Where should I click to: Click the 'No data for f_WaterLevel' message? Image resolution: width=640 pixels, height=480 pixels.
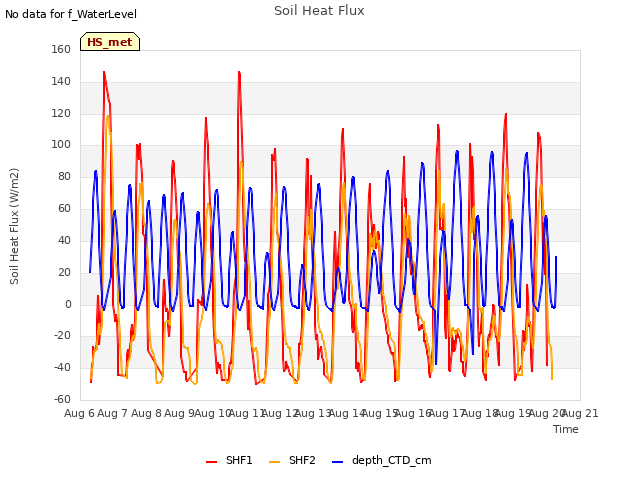[71, 14]
